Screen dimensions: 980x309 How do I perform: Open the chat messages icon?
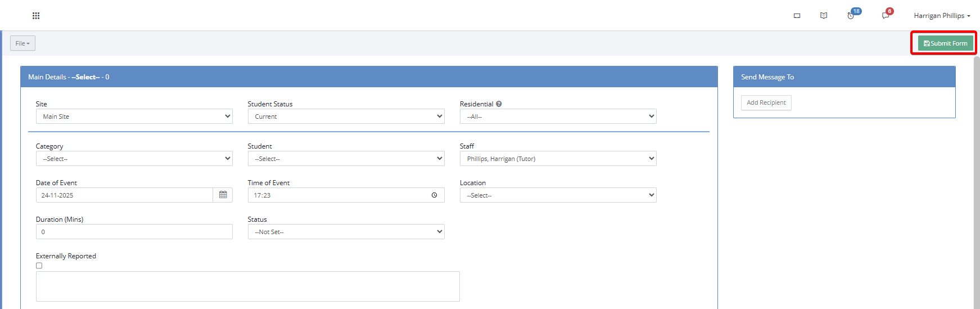(x=886, y=16)
